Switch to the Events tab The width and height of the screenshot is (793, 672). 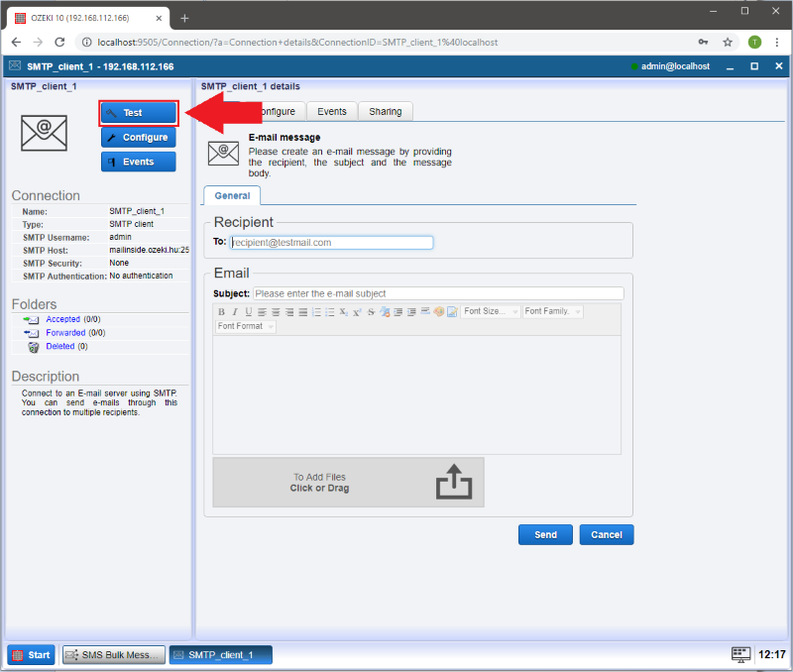(x=331, y=112)
